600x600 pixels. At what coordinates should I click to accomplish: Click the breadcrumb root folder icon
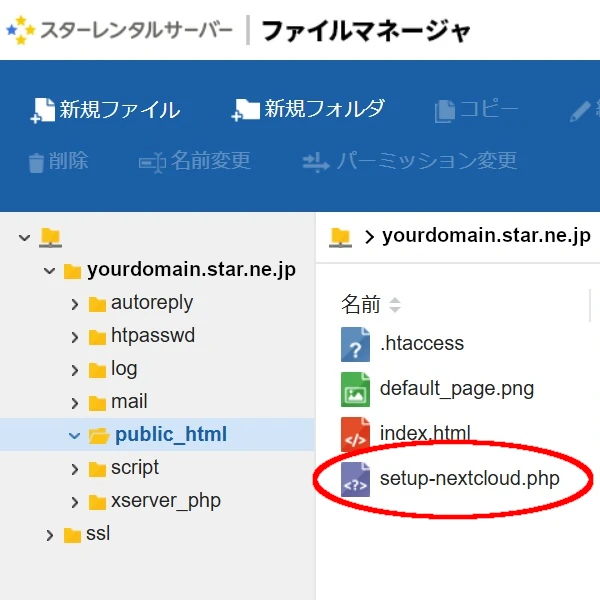click(x=340, y=238)
